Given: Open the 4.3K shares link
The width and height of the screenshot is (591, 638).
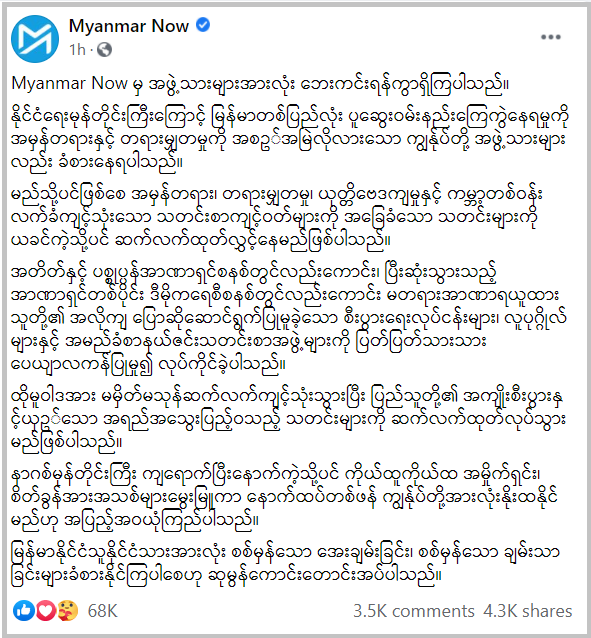Looking at the screenshot, I should [528, 611].
